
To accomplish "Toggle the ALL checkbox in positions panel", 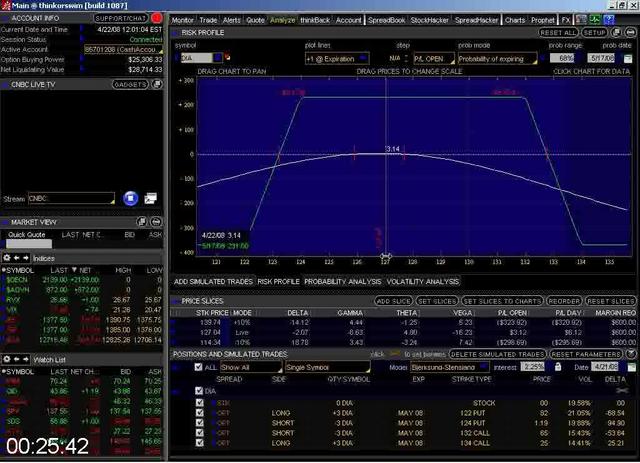I will point(198,367).
